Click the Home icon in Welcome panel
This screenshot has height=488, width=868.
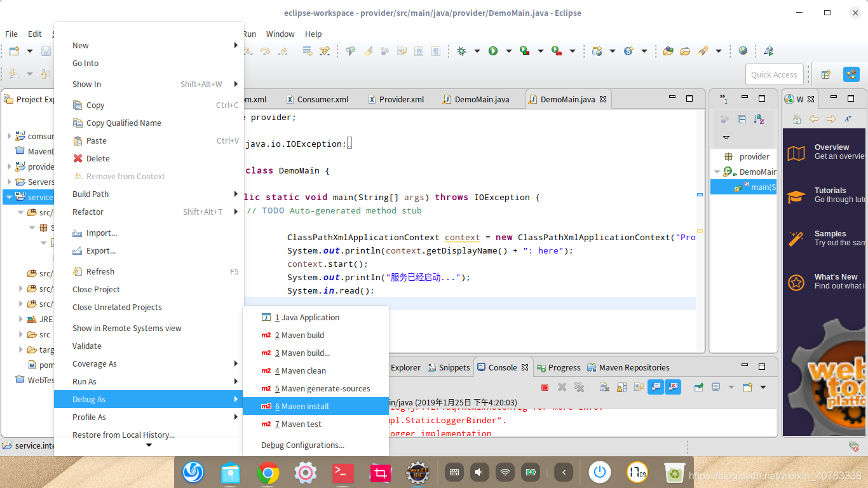pos(797,119)
